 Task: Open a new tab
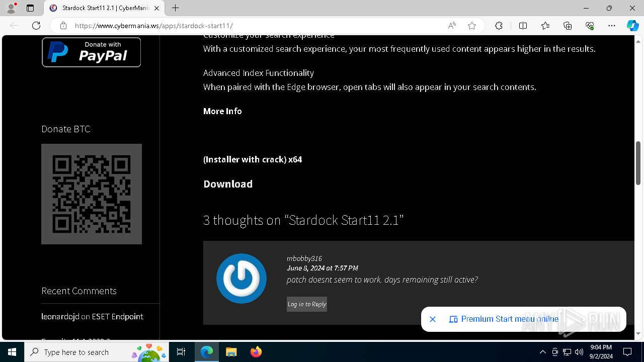point(175,8)
